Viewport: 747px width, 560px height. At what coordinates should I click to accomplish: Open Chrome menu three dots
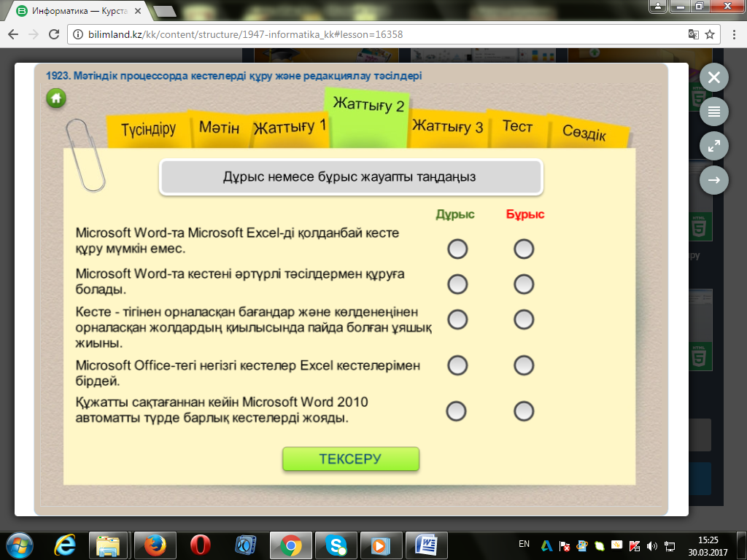tap(733, 34)
